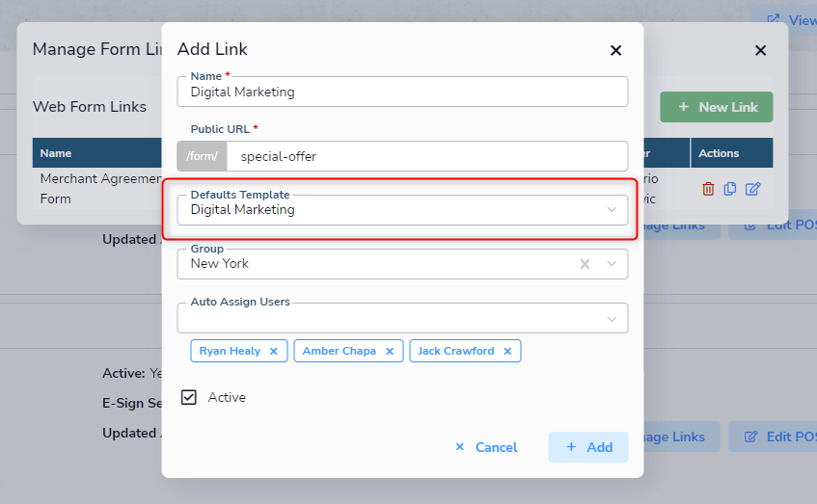Uncheck the Active checkbox
This screenshot has width=817, height=504.
(189, 397)
